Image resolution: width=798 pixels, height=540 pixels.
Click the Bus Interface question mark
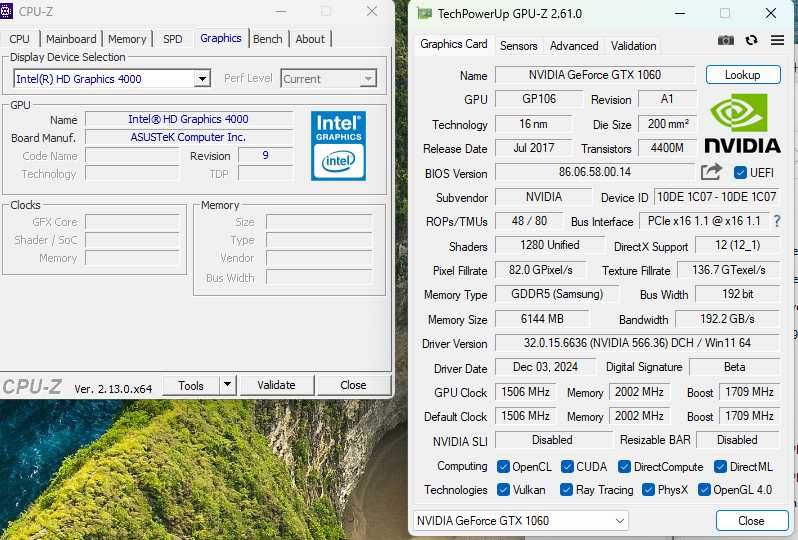point(777,221)
